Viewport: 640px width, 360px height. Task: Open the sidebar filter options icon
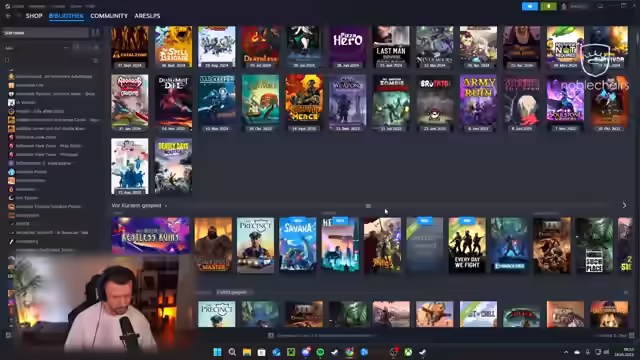pos(96,60)
